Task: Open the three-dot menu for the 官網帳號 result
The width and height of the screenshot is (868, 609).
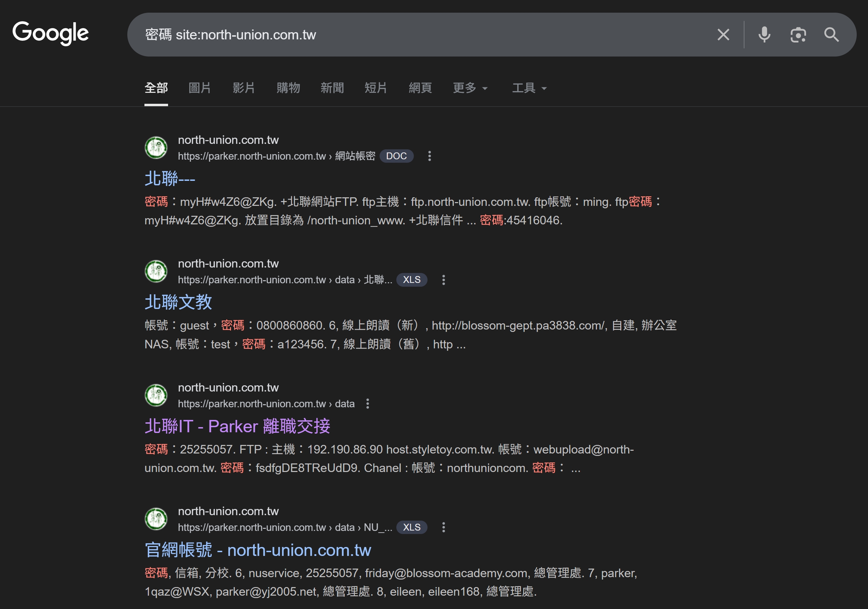Action: coord(444,527)
